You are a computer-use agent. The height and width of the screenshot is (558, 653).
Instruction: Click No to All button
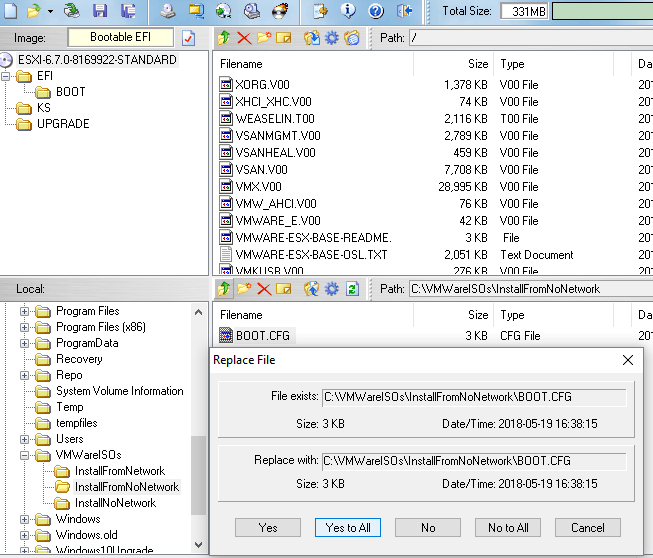pyautogui.click(x=508, y=528)
